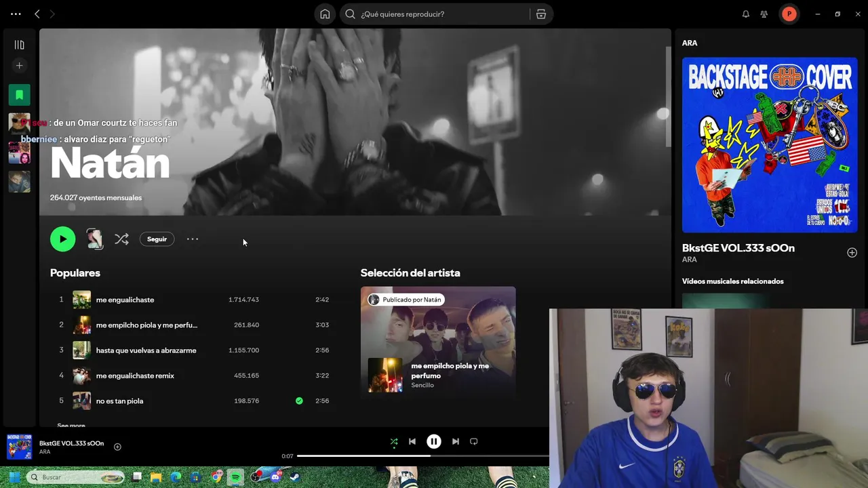Open Google Chrome from the taskbar
Image resolution: width=868 pixels, height=488 pixels.
point(216,477)
